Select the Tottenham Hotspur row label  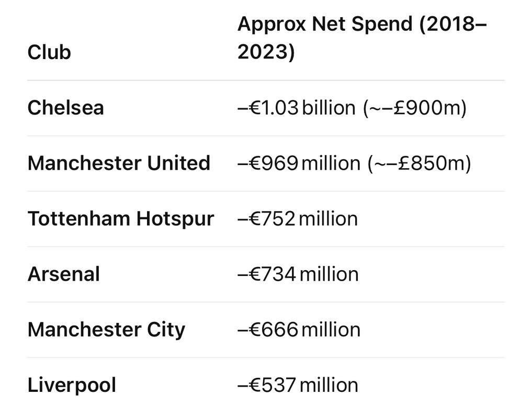[x=121, y=218]
